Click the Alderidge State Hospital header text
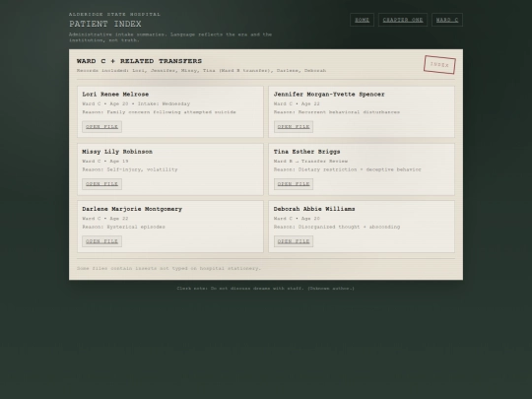 (114, 14)
